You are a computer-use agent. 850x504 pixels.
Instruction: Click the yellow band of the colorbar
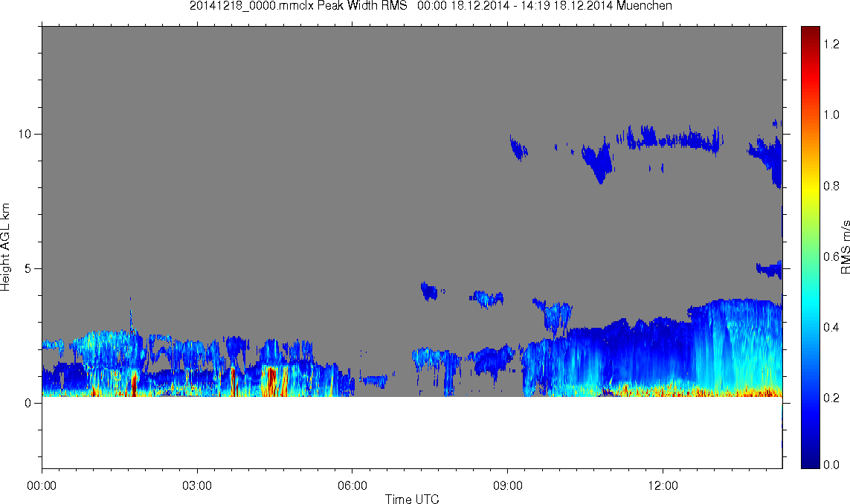811,190
